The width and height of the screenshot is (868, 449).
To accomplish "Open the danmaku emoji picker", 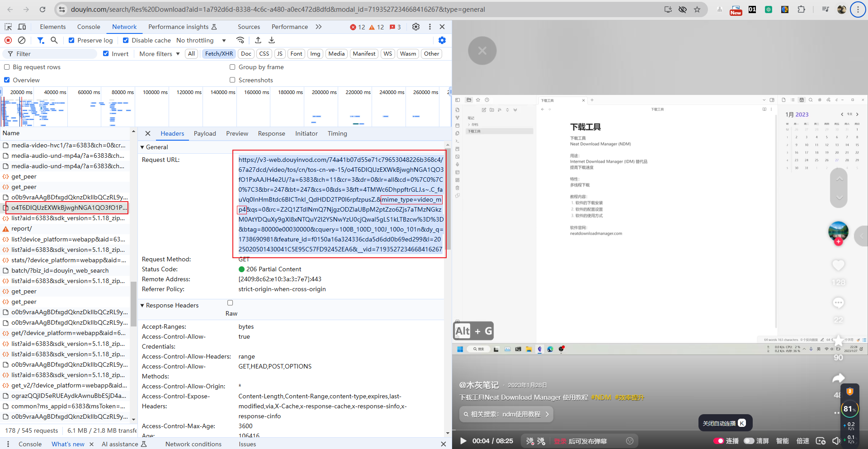I will pyautogui.click(x=629, y=441).
